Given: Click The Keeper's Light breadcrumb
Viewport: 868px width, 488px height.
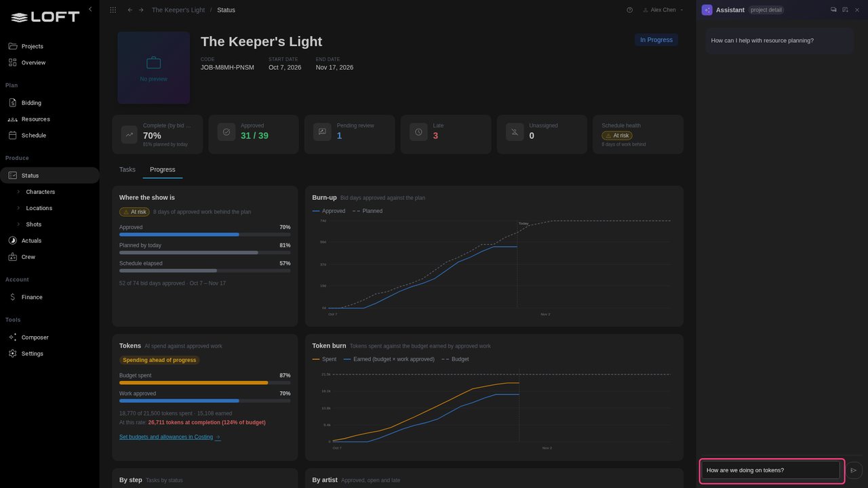Looking at the screenshot, I should pos(178,10).
